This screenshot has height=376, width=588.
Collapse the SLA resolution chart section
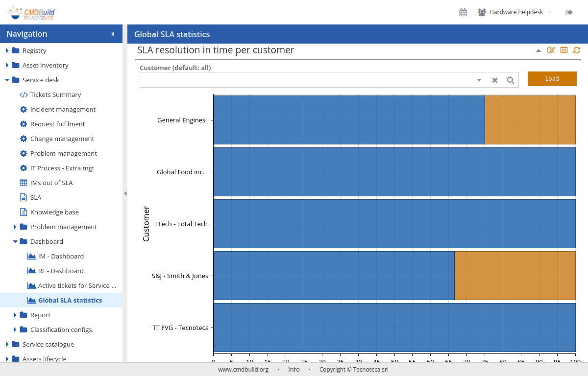539,50
